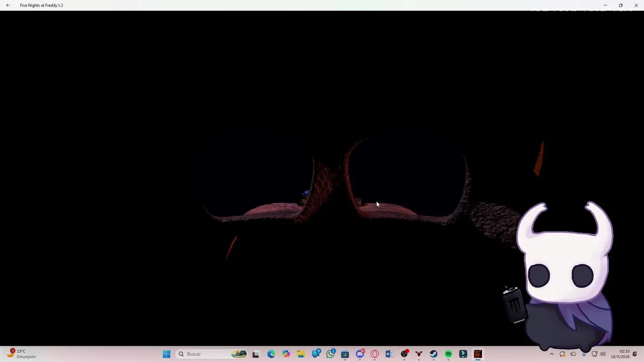Expand hidden system tray icons
This screenshot has width=644, height=362.
pyautogui.click(x=551, y=354)
